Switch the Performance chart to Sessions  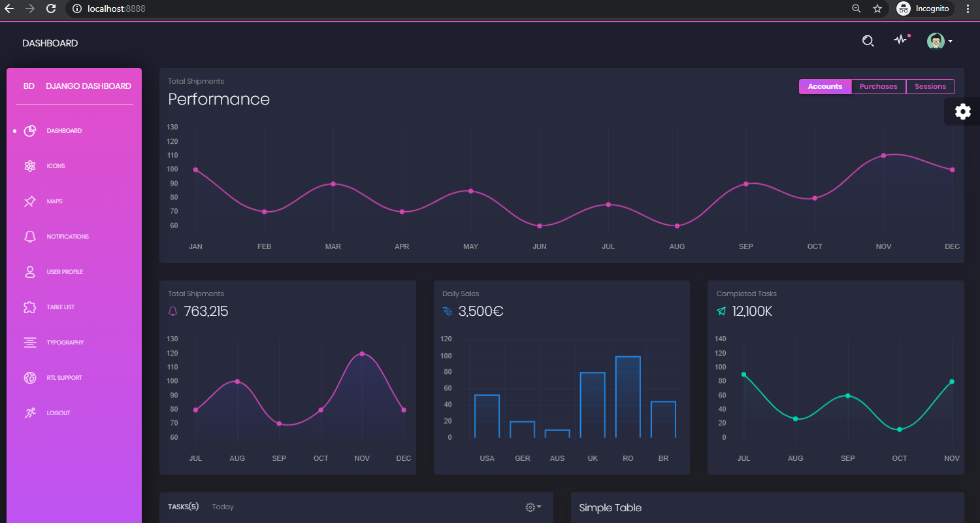[930, 86]
